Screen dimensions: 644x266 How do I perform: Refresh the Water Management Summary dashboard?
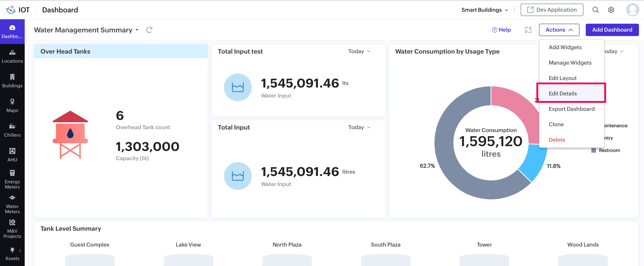pyautogui.click(x=149, y=30)
